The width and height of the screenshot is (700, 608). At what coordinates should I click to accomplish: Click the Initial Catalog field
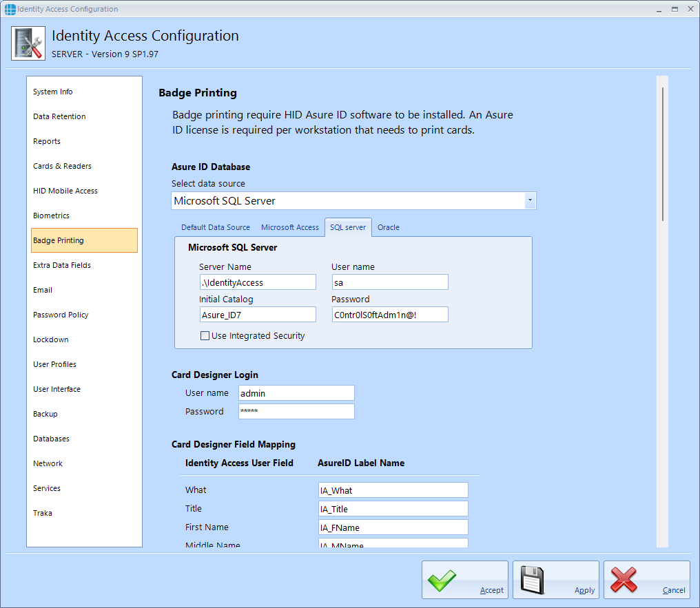(x=258, y=315)
